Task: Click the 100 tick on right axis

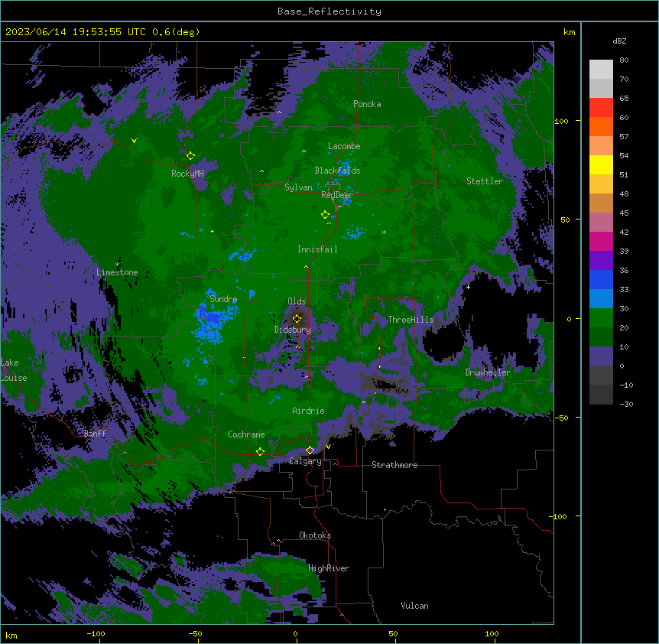Action: point(561,122)
